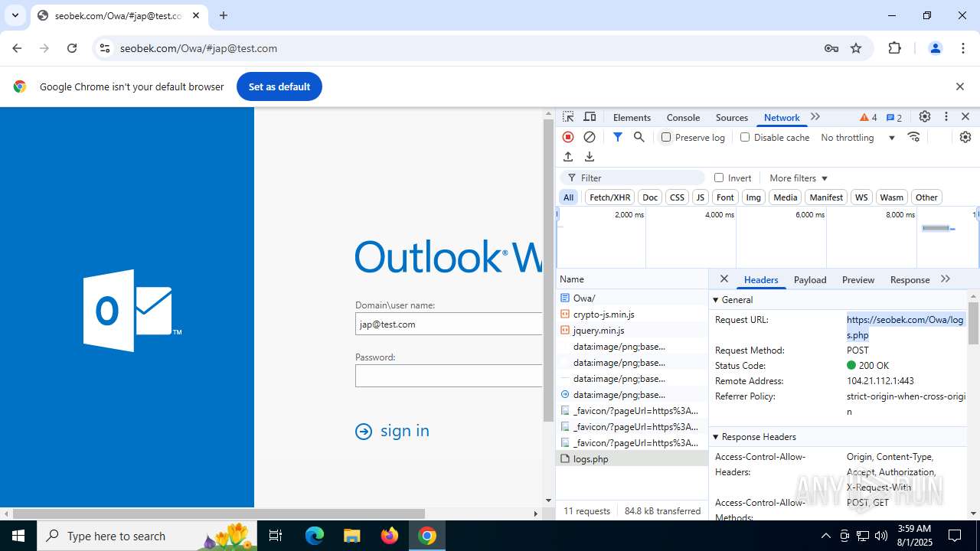Bookmark this page with star icon

pyautogui.click(x=856, y=48)
